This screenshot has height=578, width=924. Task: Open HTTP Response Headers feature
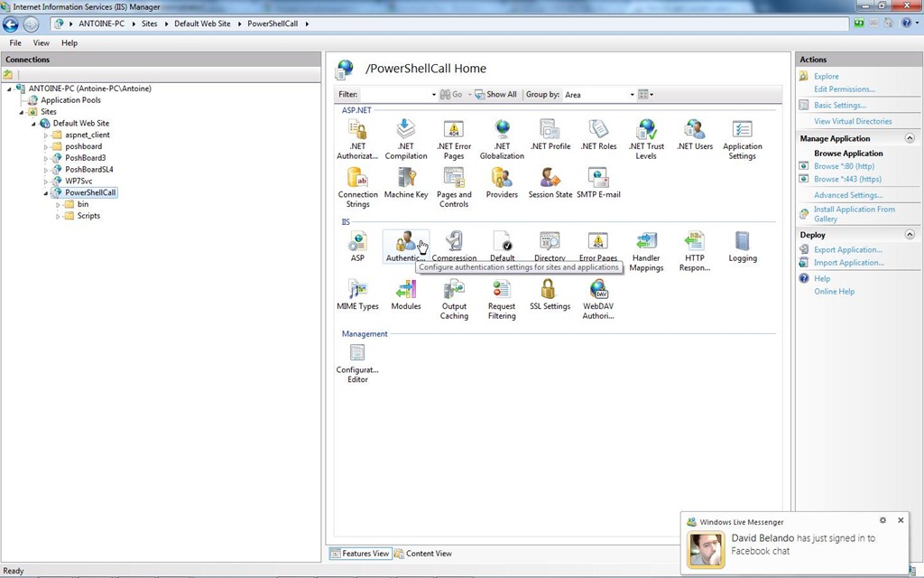pyautogui.click(x=695, y=251)
